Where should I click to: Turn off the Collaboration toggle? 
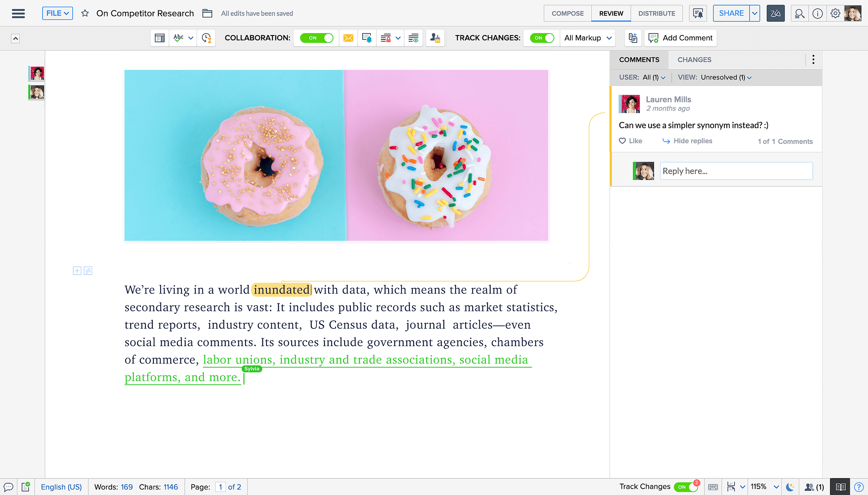[316, 38]
